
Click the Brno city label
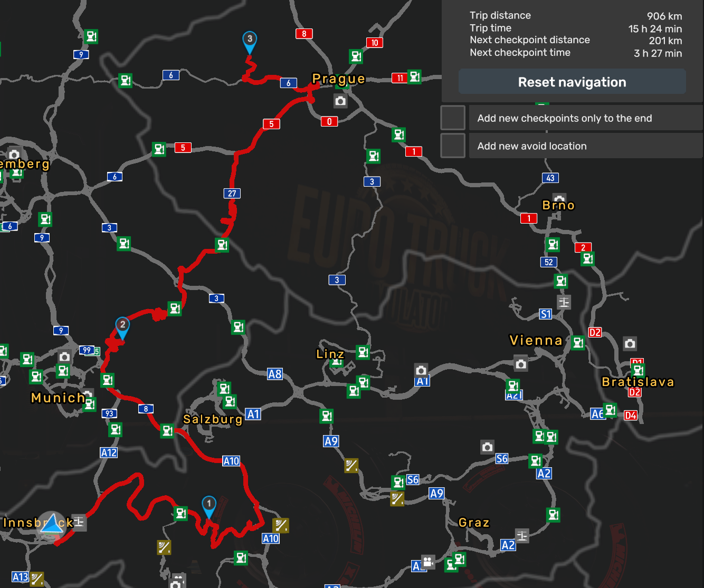(558, 205)
